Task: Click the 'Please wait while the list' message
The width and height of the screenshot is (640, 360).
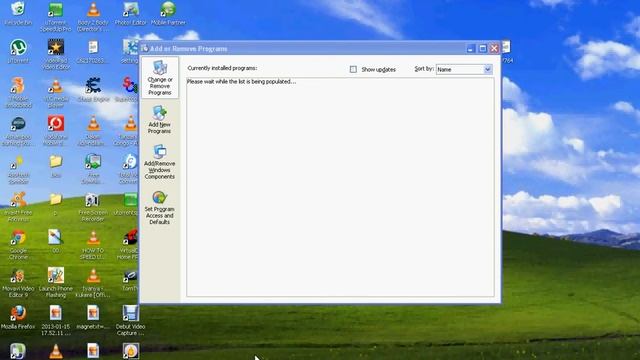Action: pos(241,82)
